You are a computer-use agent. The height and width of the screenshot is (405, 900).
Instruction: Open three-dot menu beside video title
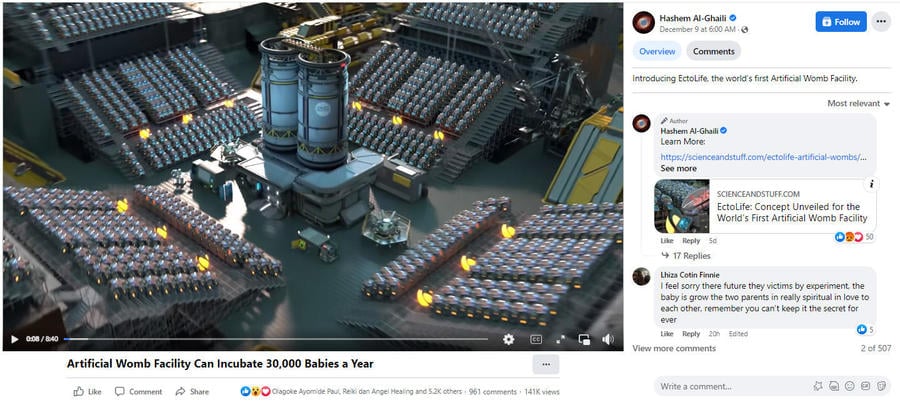click(546, 364)
